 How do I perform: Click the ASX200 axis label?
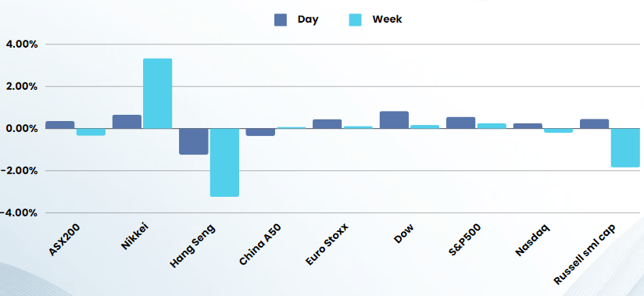tap(65, 241)
